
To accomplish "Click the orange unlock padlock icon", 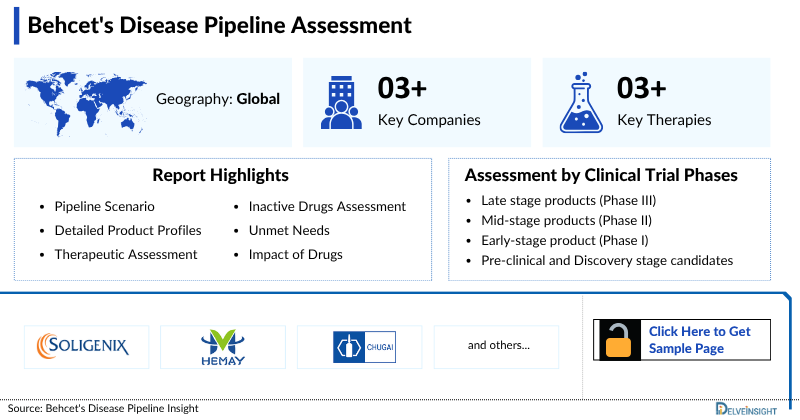I will coord(618,340).
